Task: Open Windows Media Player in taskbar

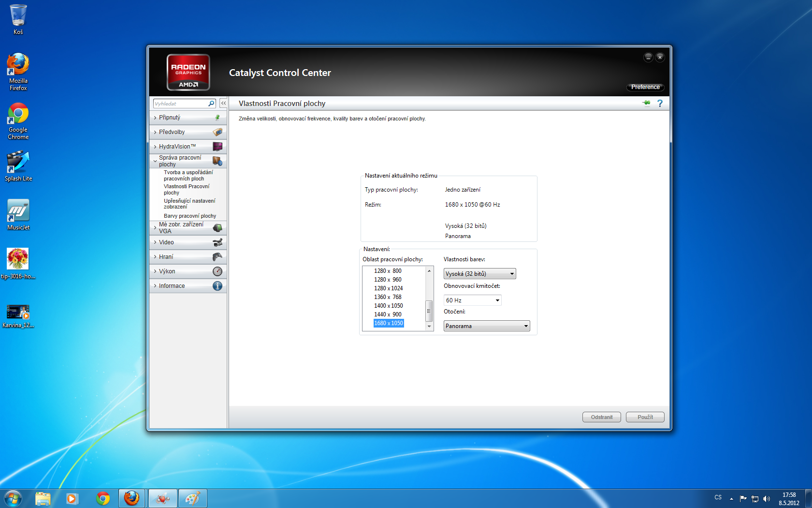Action: (72, 498)
